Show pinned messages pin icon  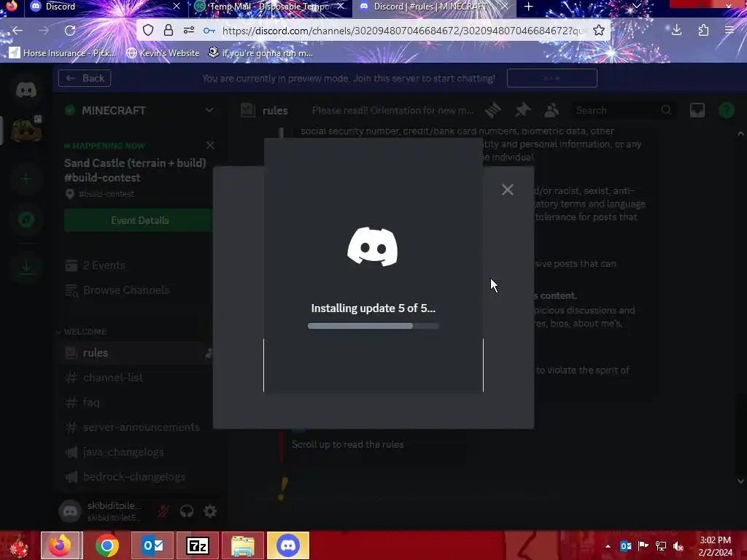tap(522, 110)
